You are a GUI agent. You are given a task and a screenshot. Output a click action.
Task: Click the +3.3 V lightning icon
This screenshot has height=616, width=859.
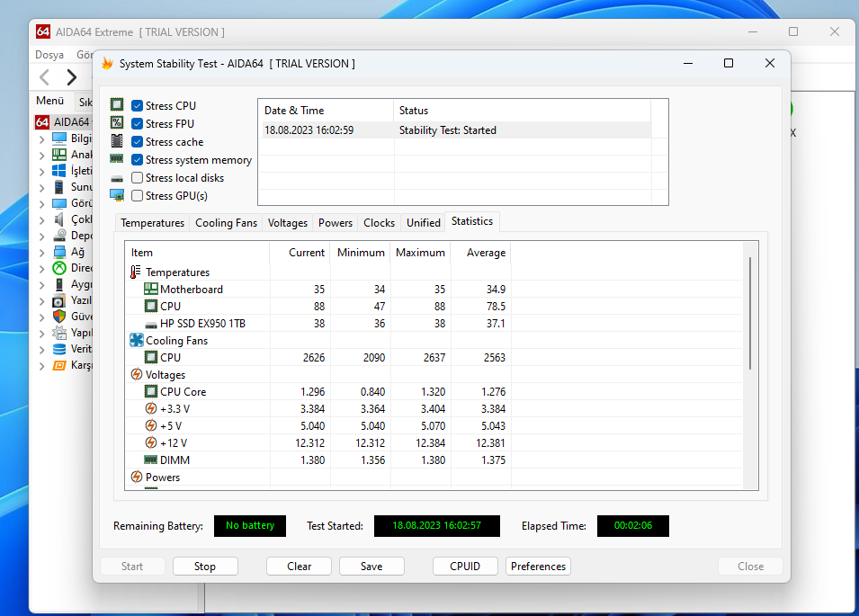tap(150, 408)
